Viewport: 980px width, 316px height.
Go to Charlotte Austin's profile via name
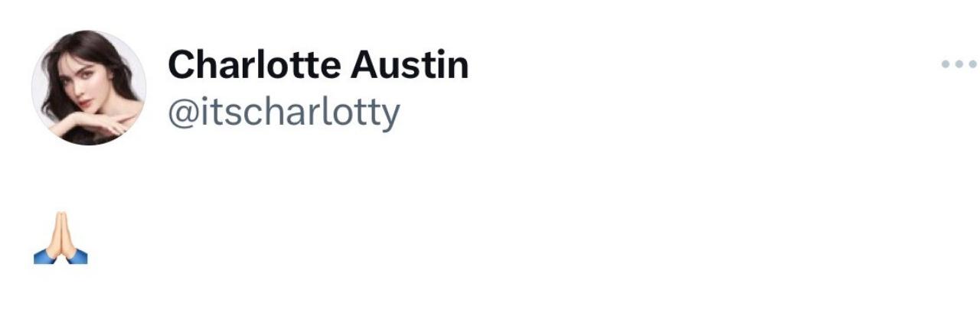click(x=318, y=65)
